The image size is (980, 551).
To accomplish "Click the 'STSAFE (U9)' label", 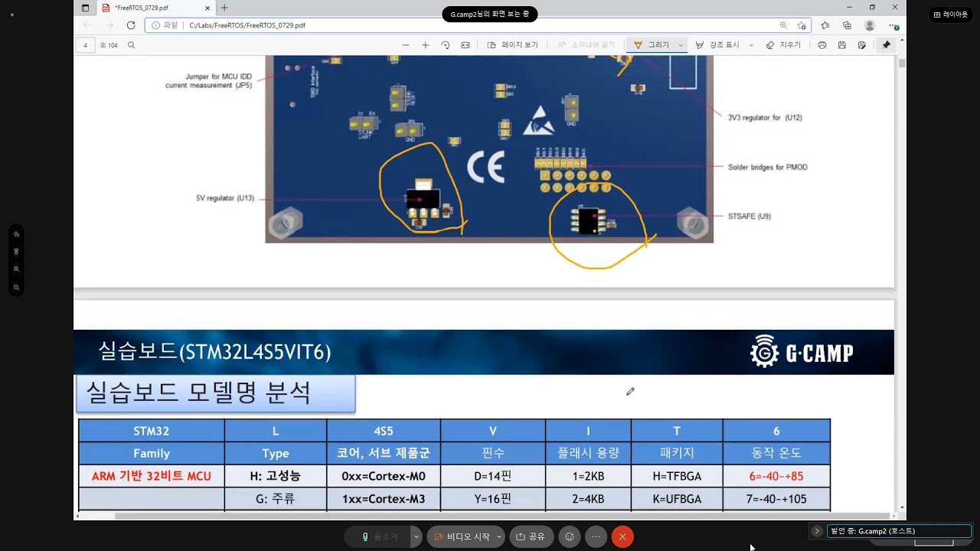I will pos(749,217).
